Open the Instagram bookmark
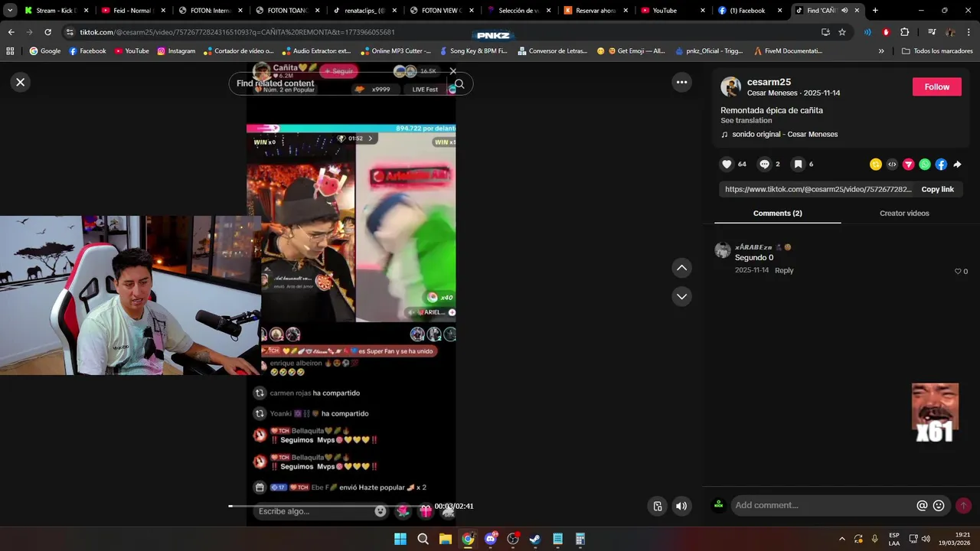The image size is (980, 551). tap(176, 51)
